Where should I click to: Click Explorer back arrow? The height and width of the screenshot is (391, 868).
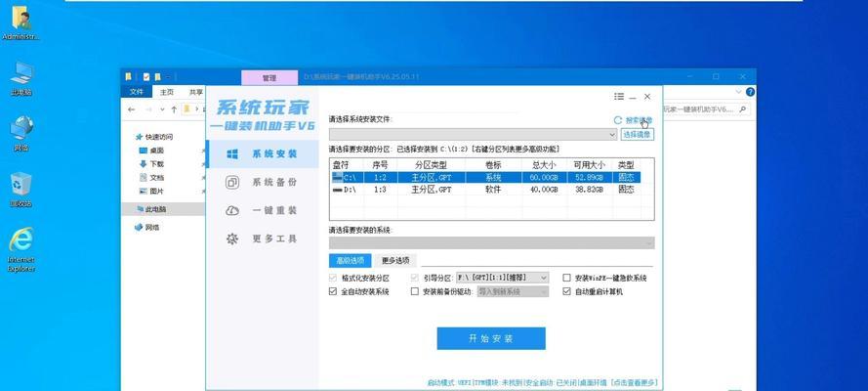tap(131, 109)
